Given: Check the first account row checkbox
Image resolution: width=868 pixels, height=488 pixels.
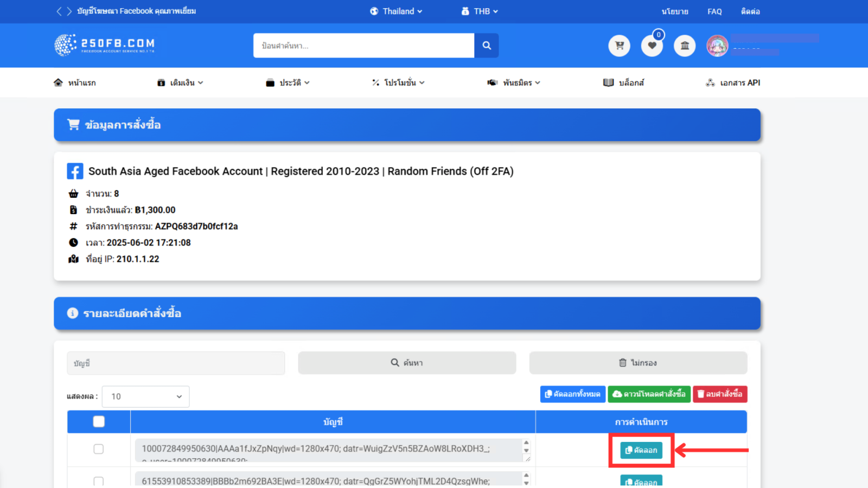Looking at the screenshot, I should [x=99, y=449].
